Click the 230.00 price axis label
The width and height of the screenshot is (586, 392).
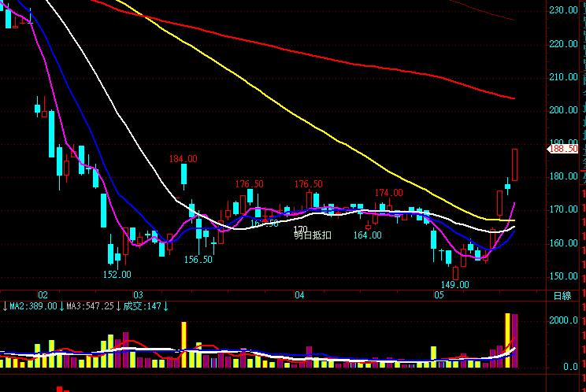click(563, 10)
